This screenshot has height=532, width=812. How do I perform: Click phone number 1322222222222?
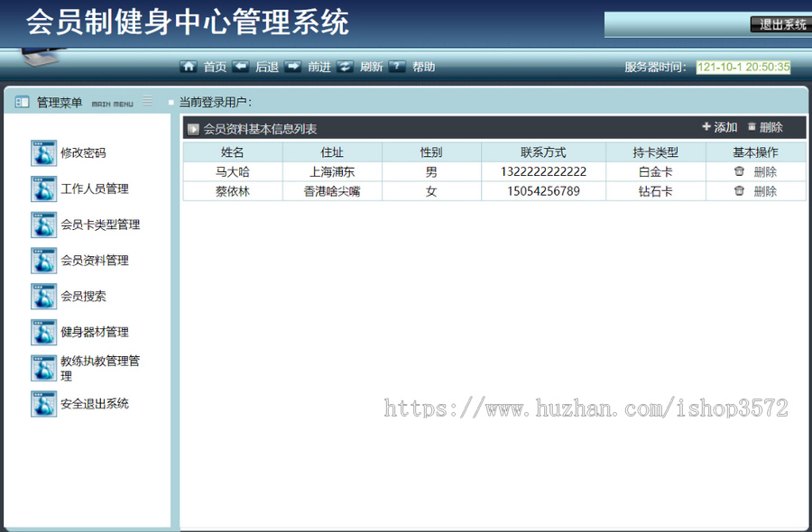coord(544,172)
